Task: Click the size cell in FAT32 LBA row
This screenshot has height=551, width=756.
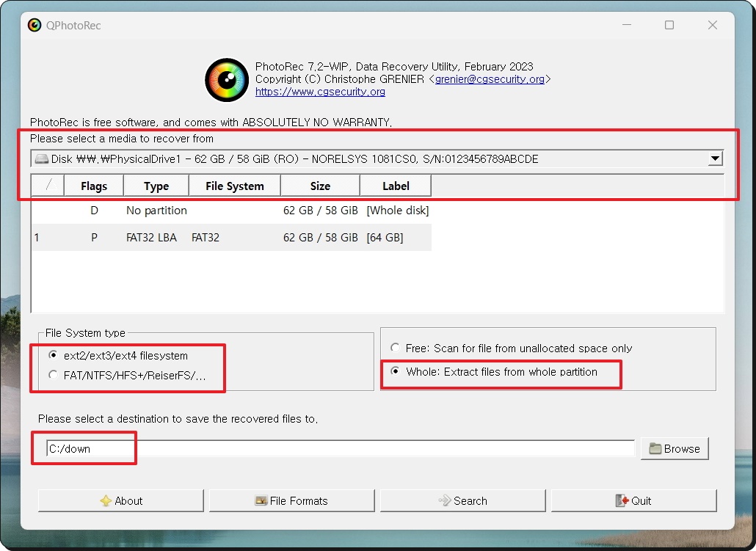Action: (321, 237)
